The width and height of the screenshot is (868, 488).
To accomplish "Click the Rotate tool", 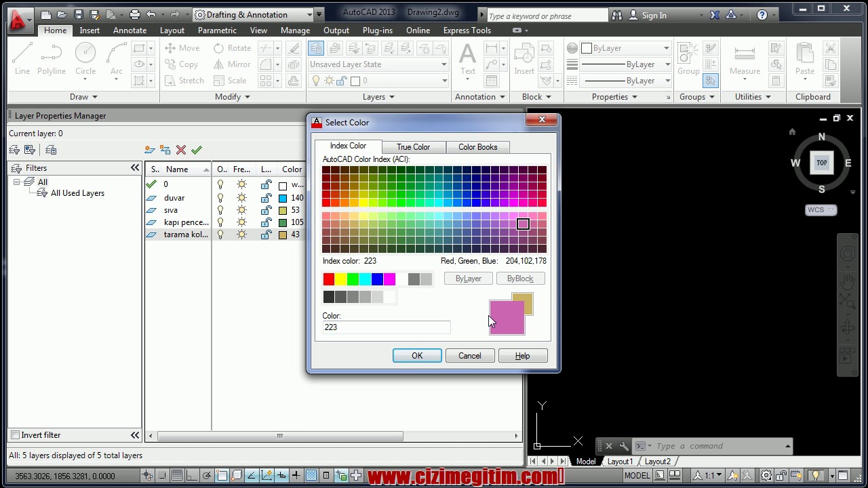I will click(x=232, y=48).
